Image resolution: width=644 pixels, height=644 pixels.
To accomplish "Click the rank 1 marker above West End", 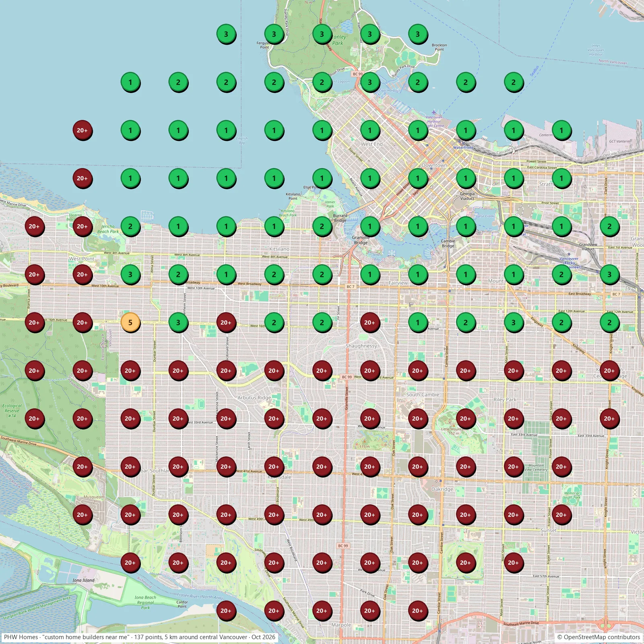I will point(370,130).
